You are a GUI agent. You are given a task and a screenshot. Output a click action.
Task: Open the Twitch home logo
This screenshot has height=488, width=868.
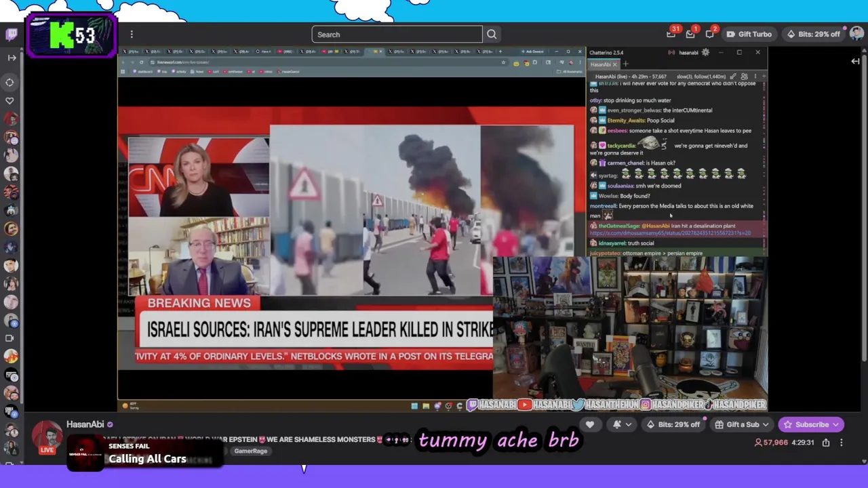[12, 35]
